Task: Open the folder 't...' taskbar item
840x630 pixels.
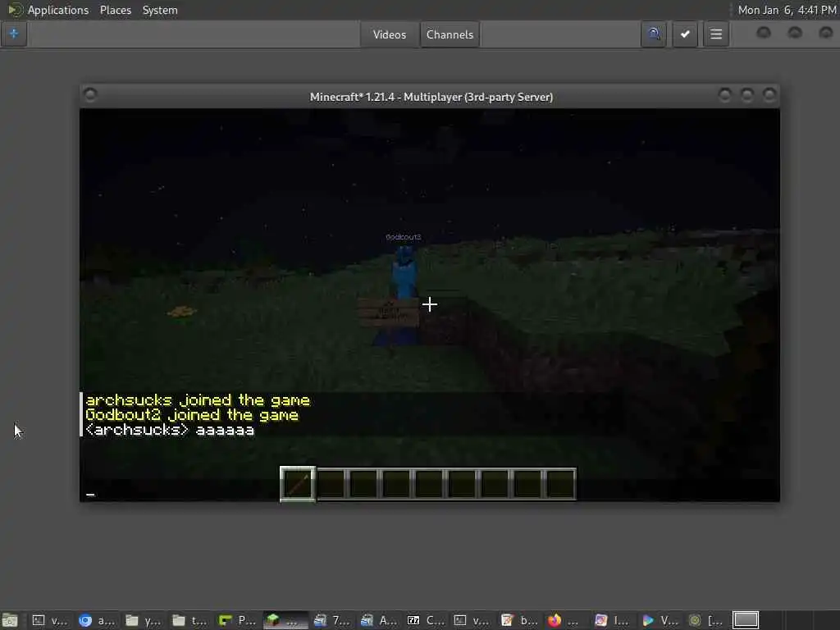Action: (x=190, y=620)
